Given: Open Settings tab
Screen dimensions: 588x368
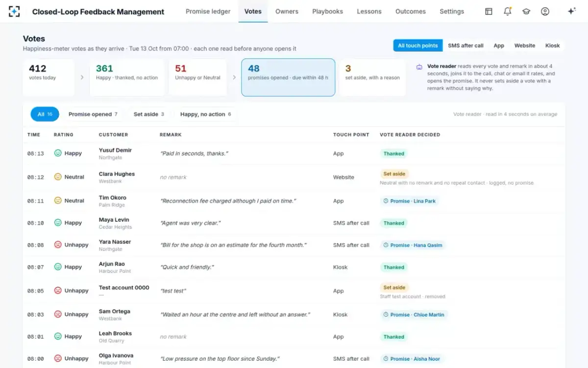Looking at the screenshot, I should click(x=452, y=11).
